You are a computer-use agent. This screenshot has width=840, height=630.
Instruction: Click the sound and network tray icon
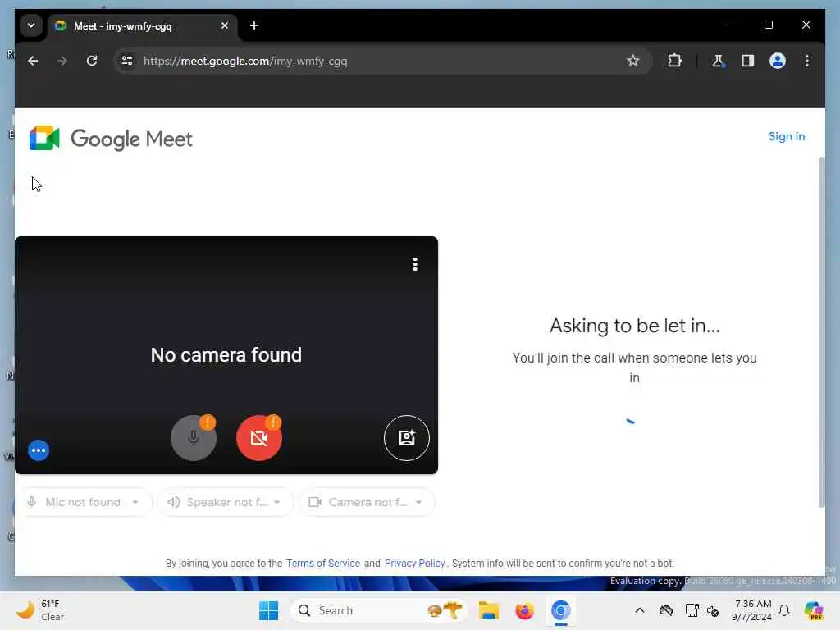713,610
